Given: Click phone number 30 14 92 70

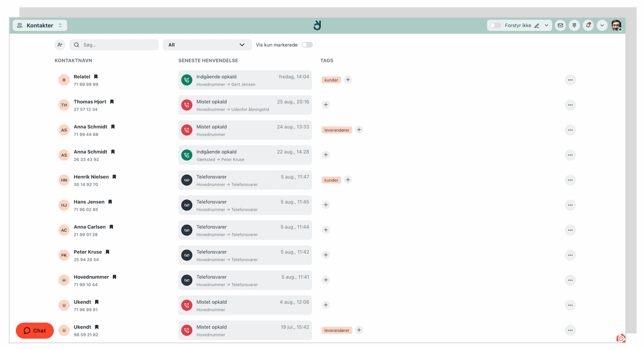Looking at the screenshot, I should pos(86,184).
